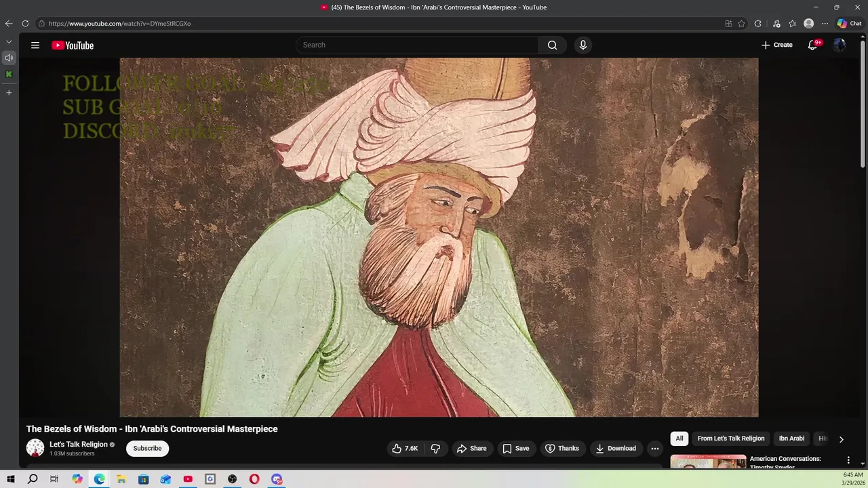
Task: Go to YouTube home via logo
Action: coord(73,45)
